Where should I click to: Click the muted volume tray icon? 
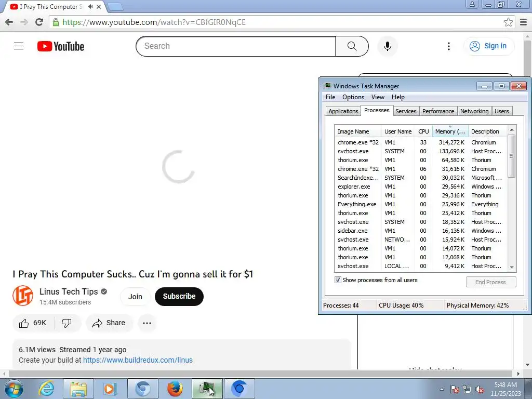[480, 390]
